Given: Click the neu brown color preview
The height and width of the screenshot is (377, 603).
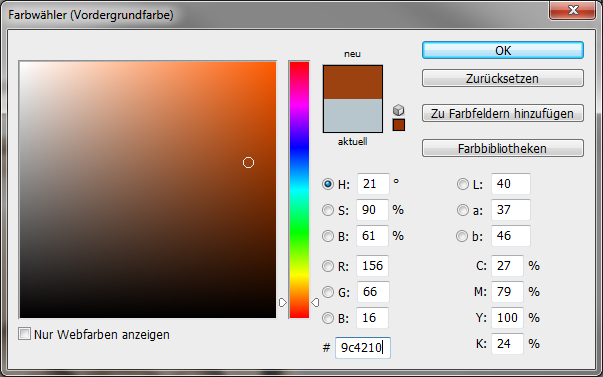Looking at the screenshot, I should 353,82.
